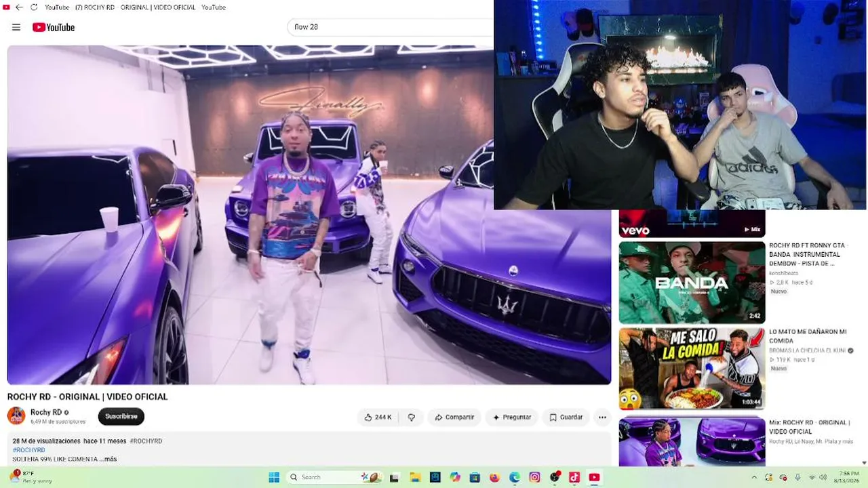Viewport: 868px width, 488px height.
Task: Open the Rochy RD channel avatar
Action: pyautogui.click(x=16, y=415)
